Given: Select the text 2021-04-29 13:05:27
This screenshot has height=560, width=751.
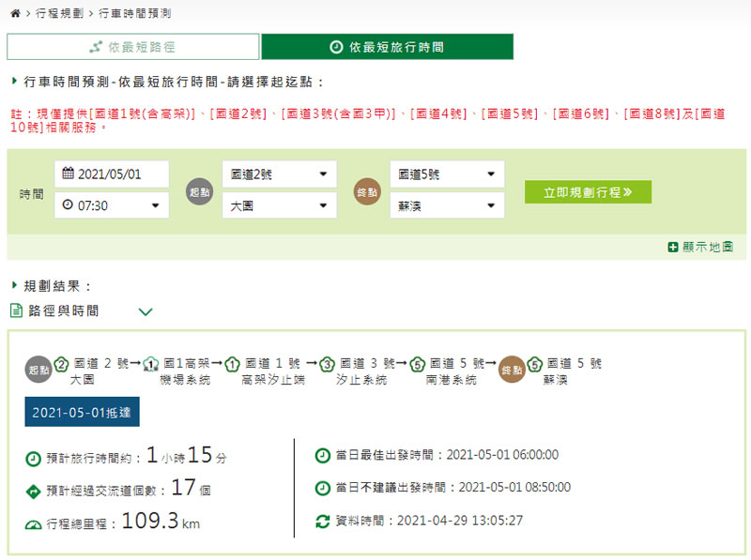Looking at the screenshot, I should tap(460, 521).
